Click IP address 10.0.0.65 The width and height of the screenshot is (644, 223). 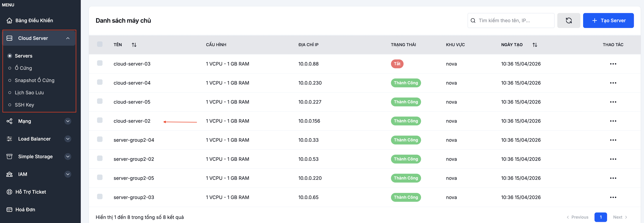(x=308, y=197)
